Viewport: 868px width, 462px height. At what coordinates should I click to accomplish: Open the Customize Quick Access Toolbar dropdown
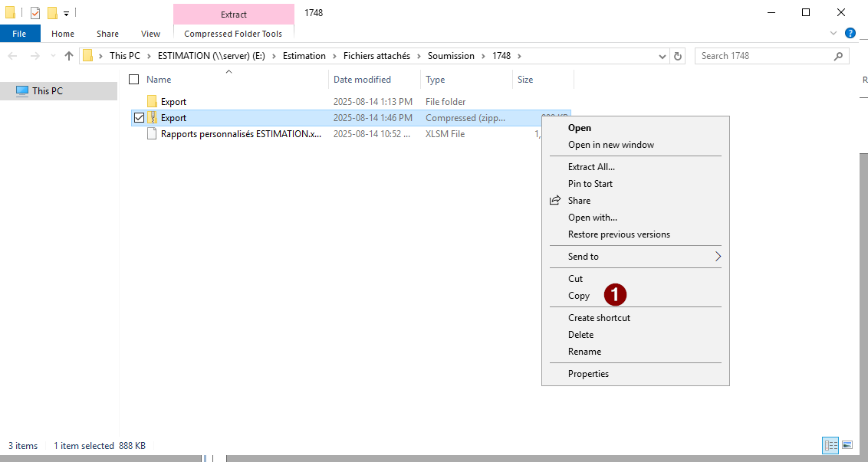pos(67,14)
